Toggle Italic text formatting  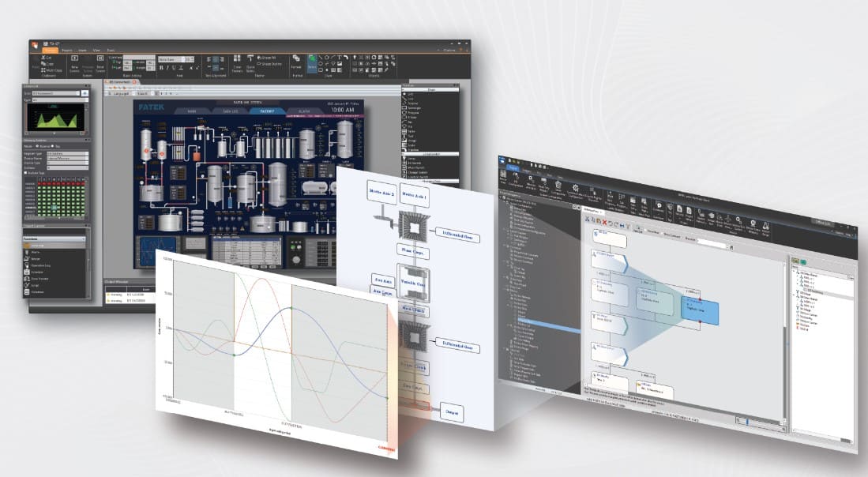click(x=169, y=68)
